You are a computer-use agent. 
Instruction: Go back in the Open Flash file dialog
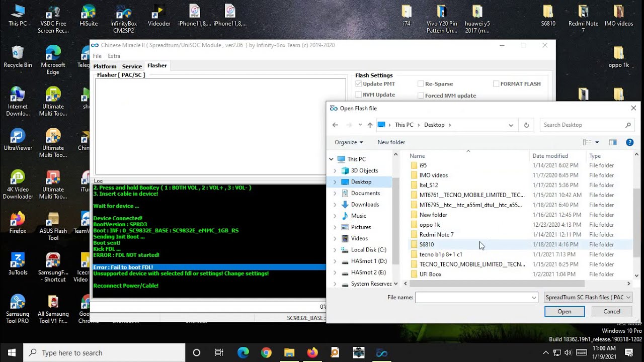pos(335,125)
